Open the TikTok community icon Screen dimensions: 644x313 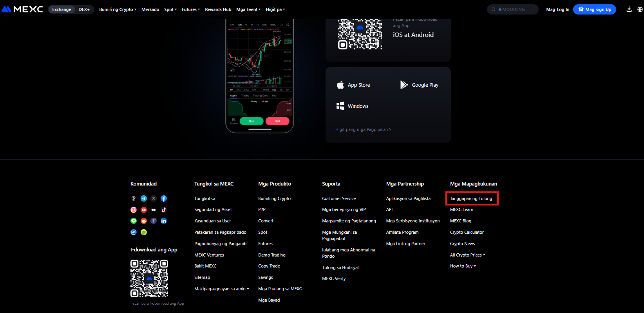click(164, 210)
